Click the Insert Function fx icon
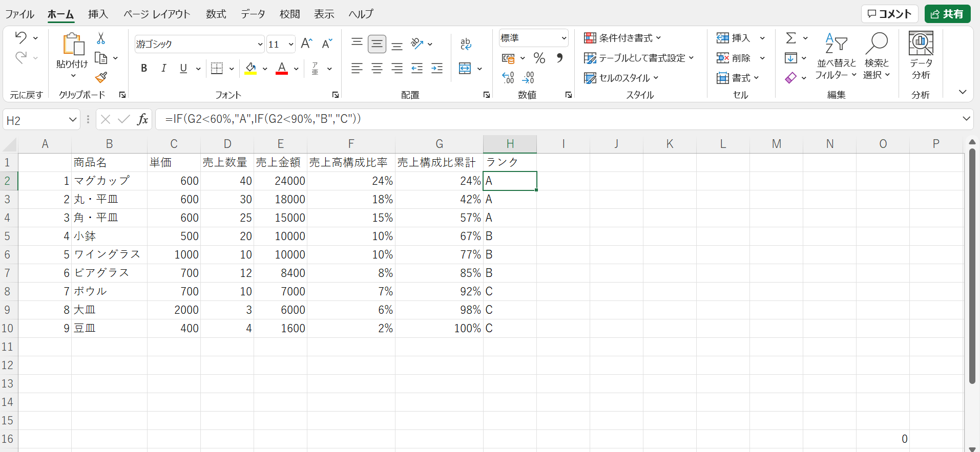 [x=142, y=120]
